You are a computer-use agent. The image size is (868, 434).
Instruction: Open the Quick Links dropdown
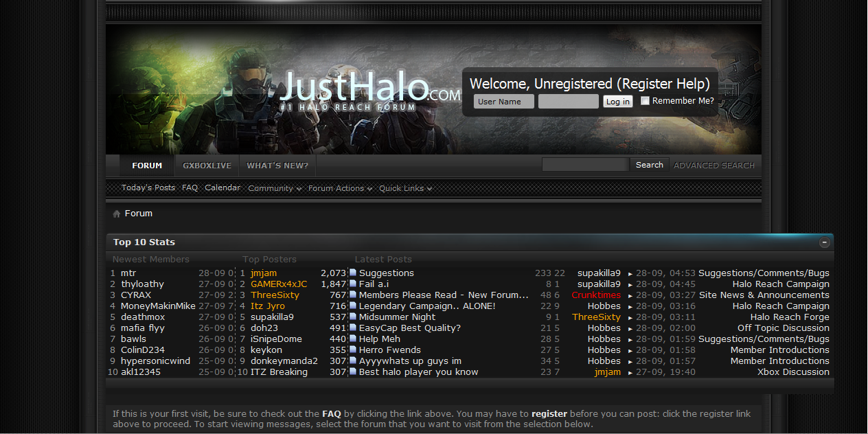[x=406, y=188]
